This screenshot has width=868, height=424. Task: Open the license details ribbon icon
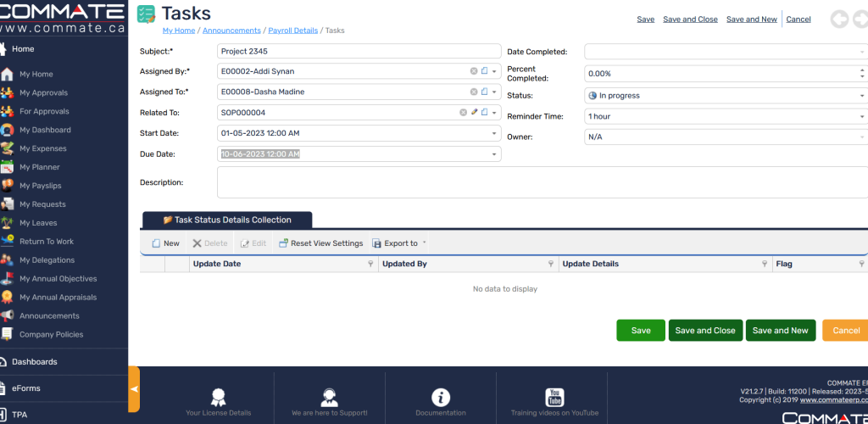(x=218, y=397)
